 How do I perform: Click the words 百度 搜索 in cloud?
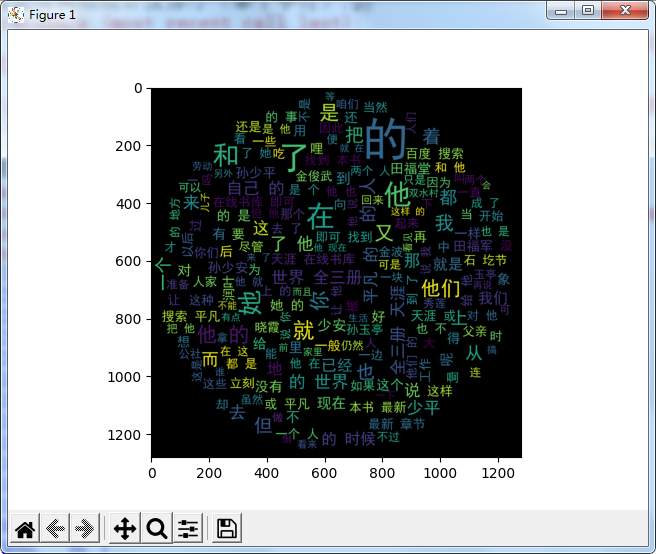pos(435,154)
